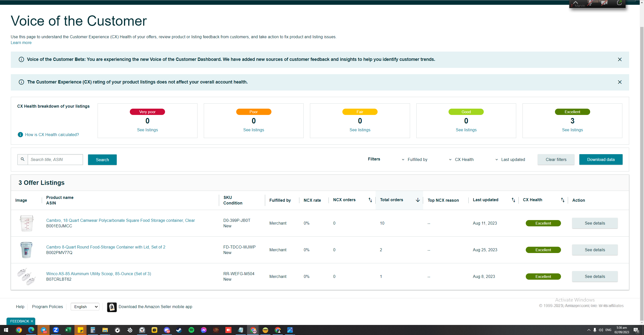Click the Cambro 8-Quart round container thumbnail
This screenshot has height=335, width=644.
point(26,250)
